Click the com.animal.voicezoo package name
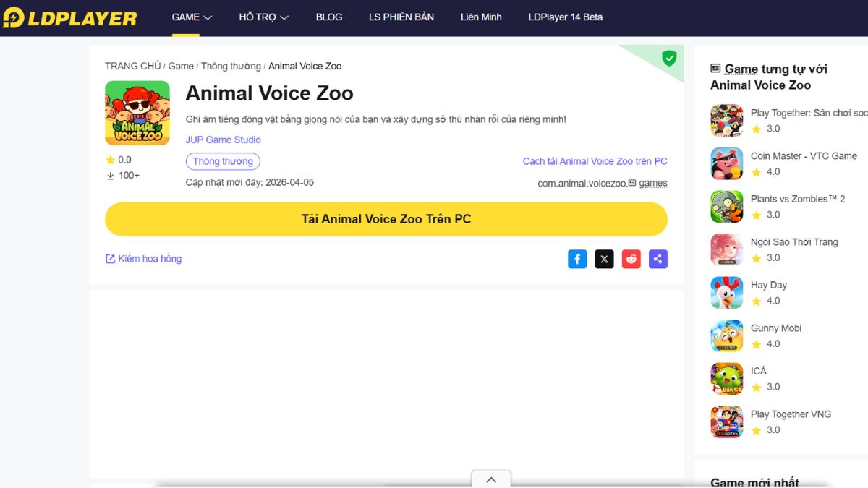 click(x=582, y=183)
